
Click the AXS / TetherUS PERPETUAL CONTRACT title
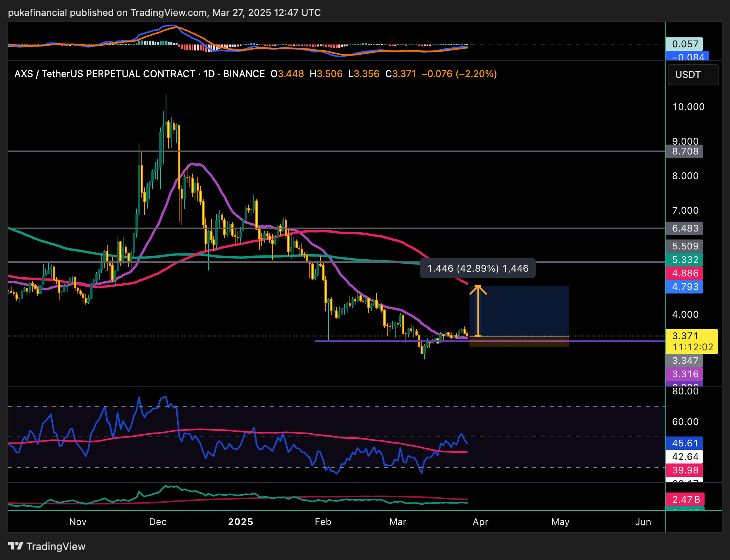(x=104, y=74)
